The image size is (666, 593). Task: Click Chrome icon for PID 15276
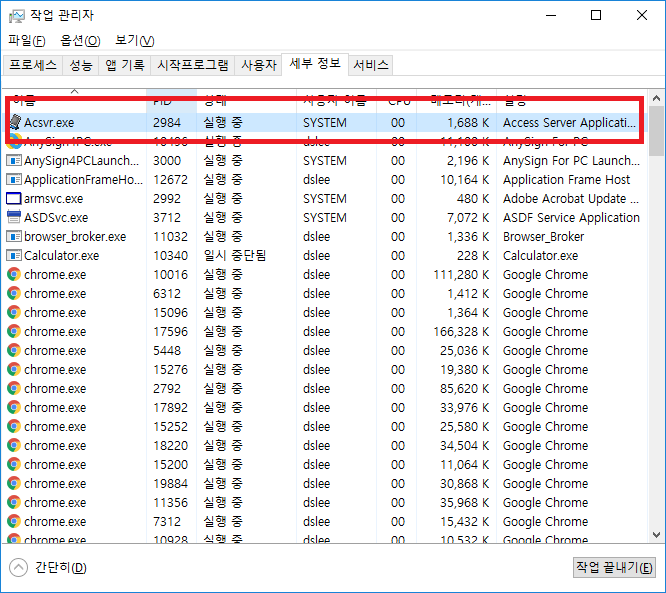pyautogui.click(x=14, y=369)
